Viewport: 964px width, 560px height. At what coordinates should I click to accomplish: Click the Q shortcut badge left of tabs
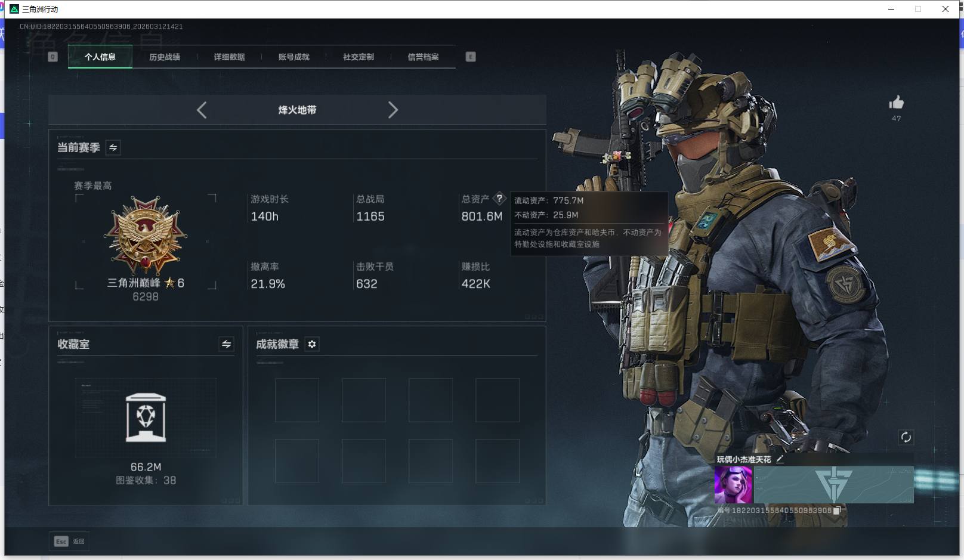(x=52, y=57)
